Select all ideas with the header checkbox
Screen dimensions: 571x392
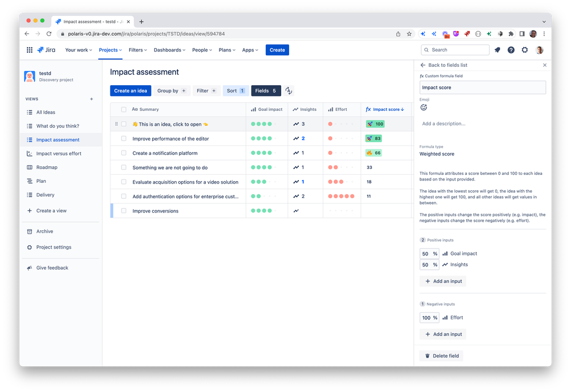coord(124,110)
